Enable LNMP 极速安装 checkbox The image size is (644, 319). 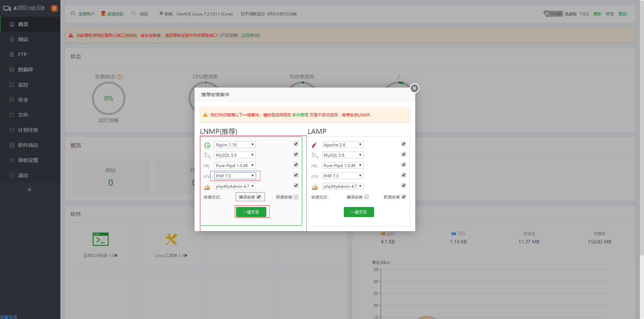pyautogui.click(x=296, y=197)
